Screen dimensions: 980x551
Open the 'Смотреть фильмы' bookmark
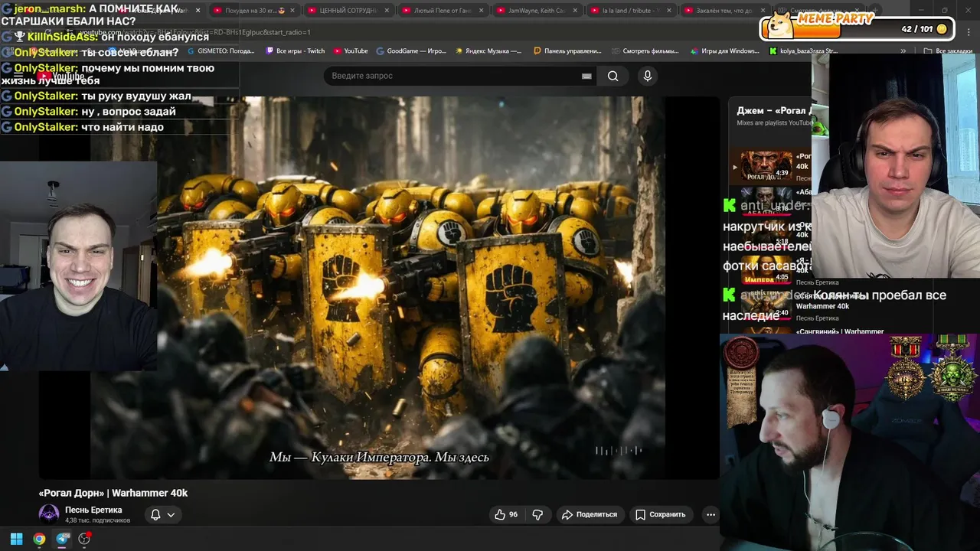tap(645, 51)
